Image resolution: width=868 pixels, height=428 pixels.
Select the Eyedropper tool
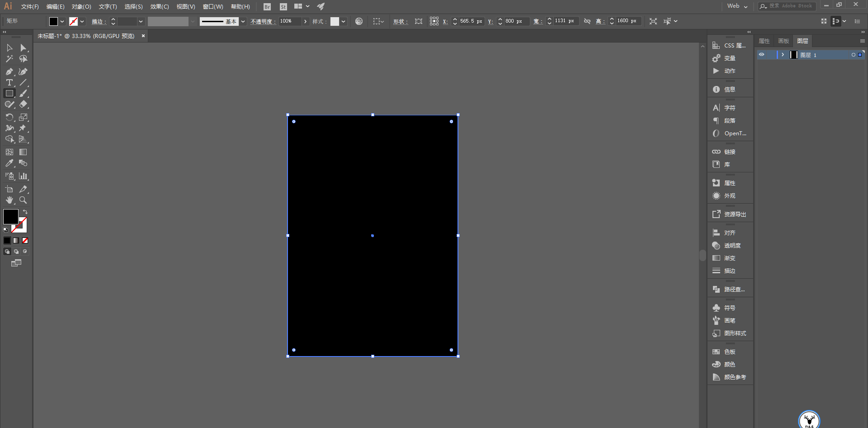tap(9, 163)
